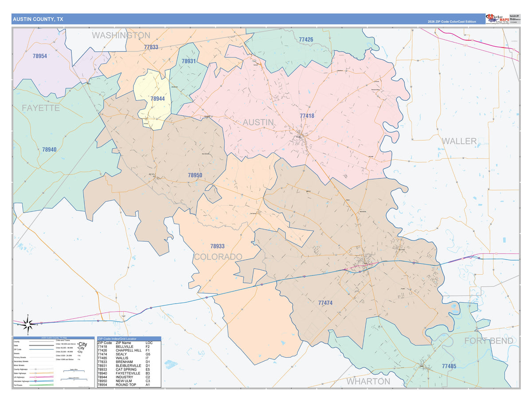
Task: Click the State Highways shield in legend
Action: [35, 373]
